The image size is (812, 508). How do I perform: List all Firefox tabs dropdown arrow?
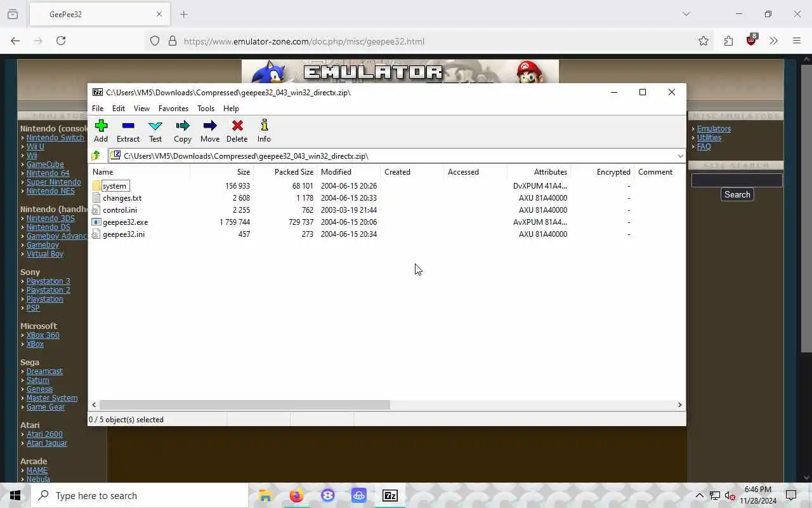click(x=686, y=14)
